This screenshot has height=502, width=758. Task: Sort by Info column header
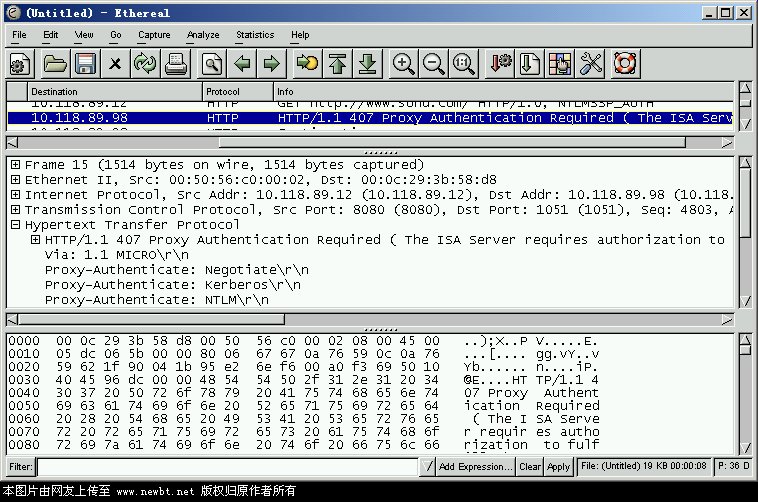click(503, 91)
